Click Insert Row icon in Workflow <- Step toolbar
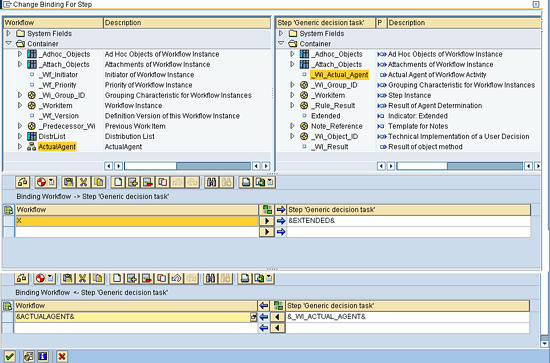The height and width of the screenshot is (363, 550). point(132,278)
